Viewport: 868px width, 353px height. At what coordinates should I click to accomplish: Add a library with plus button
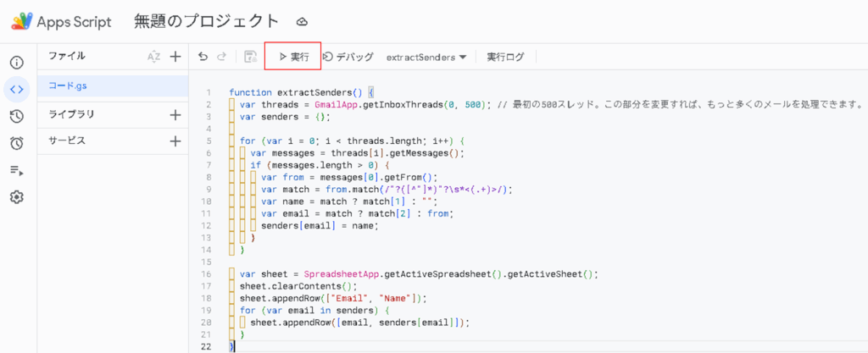pos(175,115)
